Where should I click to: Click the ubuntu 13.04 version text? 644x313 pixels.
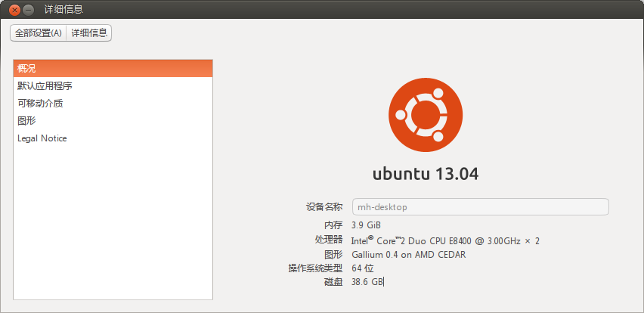426,174
